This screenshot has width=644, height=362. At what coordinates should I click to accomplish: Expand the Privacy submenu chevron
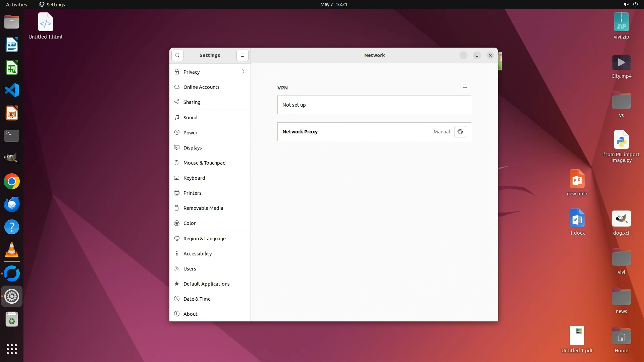pos(243,72)
